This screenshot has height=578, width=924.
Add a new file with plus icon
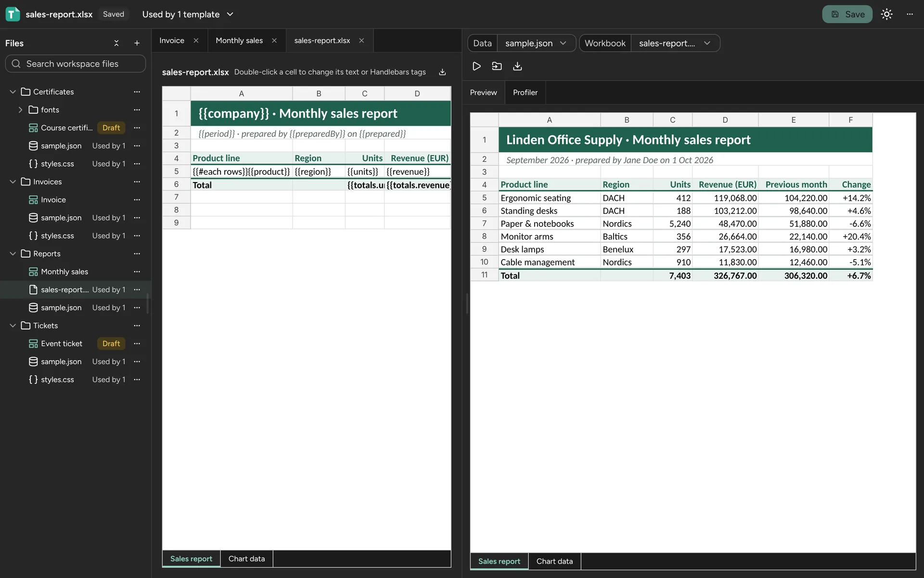pos(137,43)
